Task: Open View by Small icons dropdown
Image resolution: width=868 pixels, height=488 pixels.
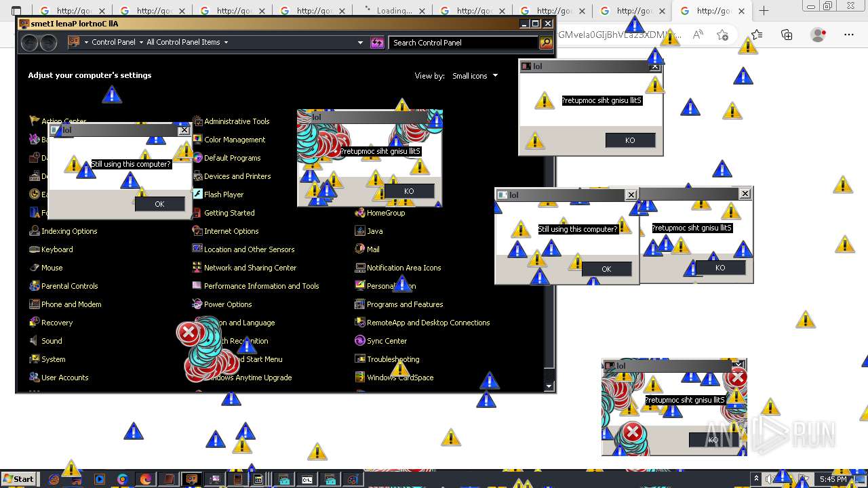Action: pos(475,76)
